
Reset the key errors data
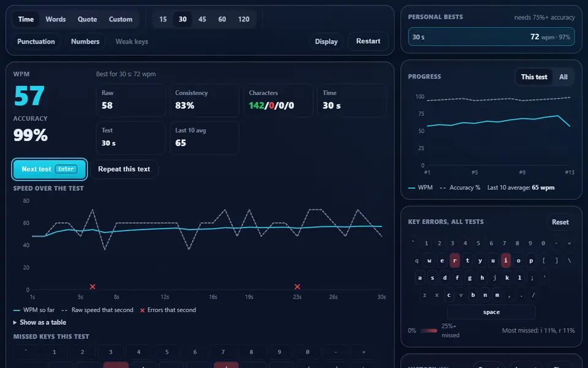click(560, 222)
